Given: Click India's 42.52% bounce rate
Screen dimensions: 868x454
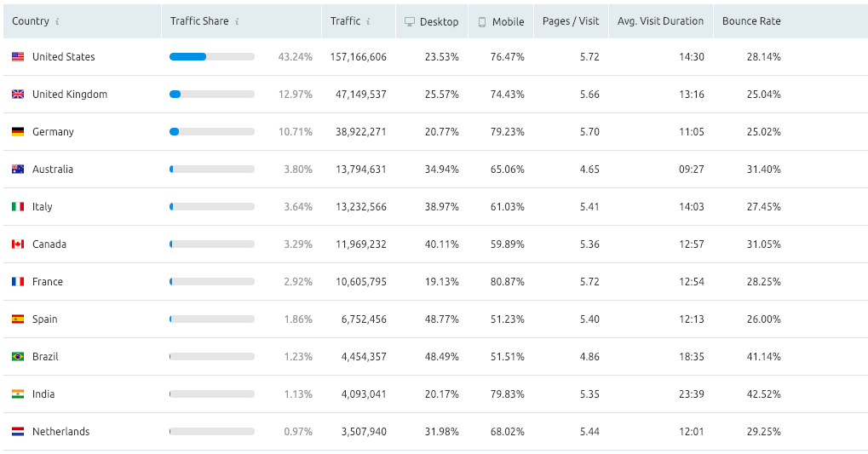Looking at the screenshot, I should [x=764, y=394].
